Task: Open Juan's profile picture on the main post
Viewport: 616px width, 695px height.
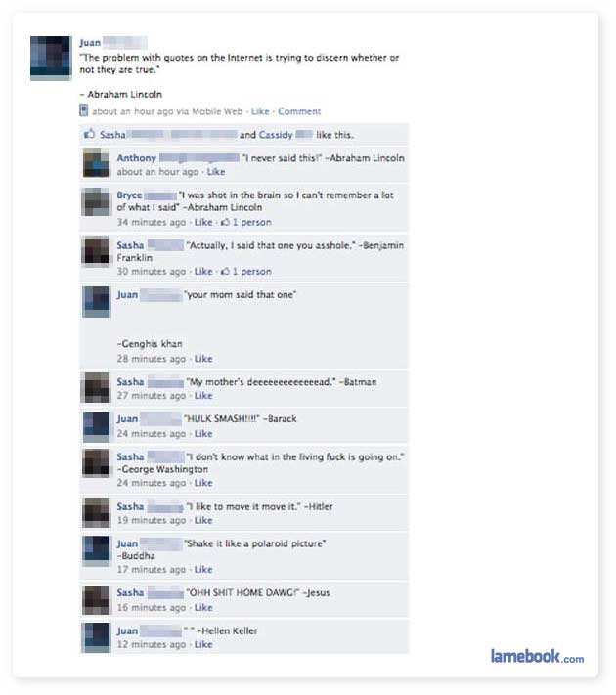Action: [51, 58]
